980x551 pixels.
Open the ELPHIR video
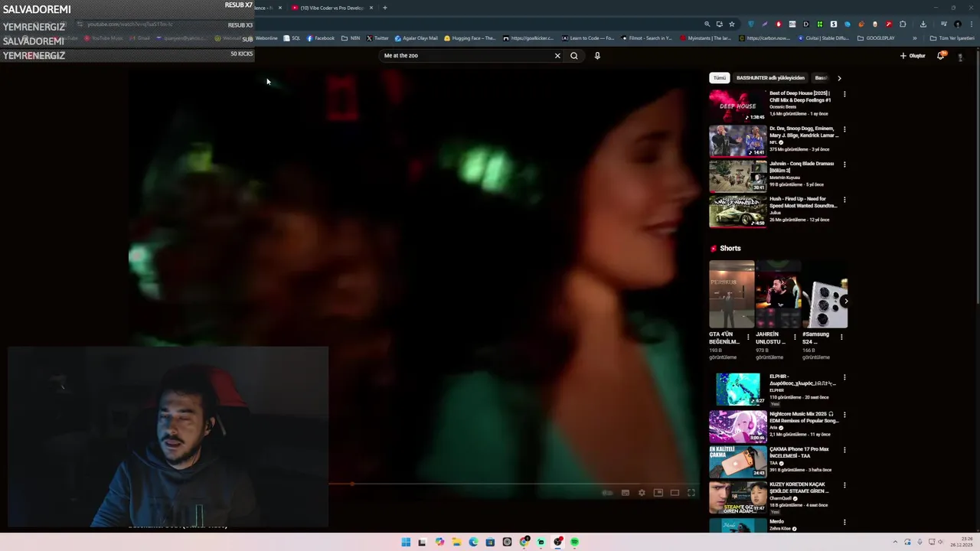738,389
